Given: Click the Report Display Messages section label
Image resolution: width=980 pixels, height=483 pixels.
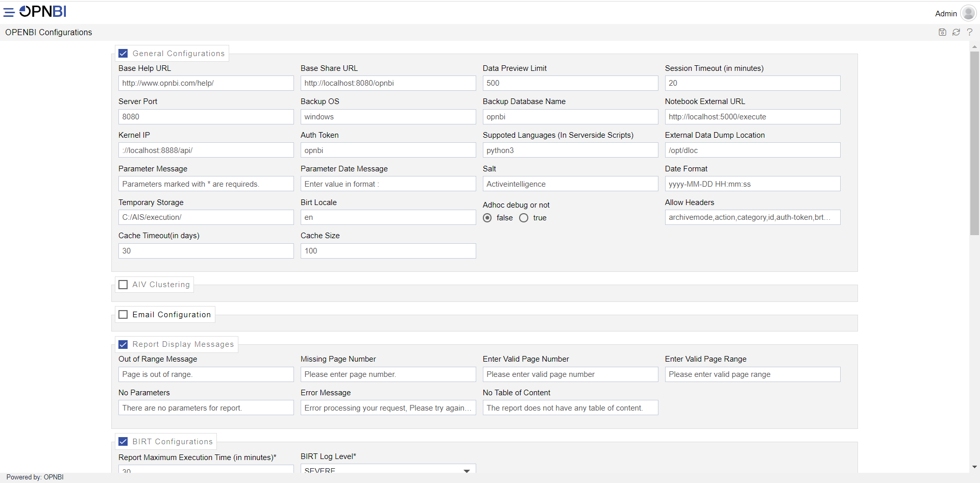Looking at the screenshot, I should (183, 344).
